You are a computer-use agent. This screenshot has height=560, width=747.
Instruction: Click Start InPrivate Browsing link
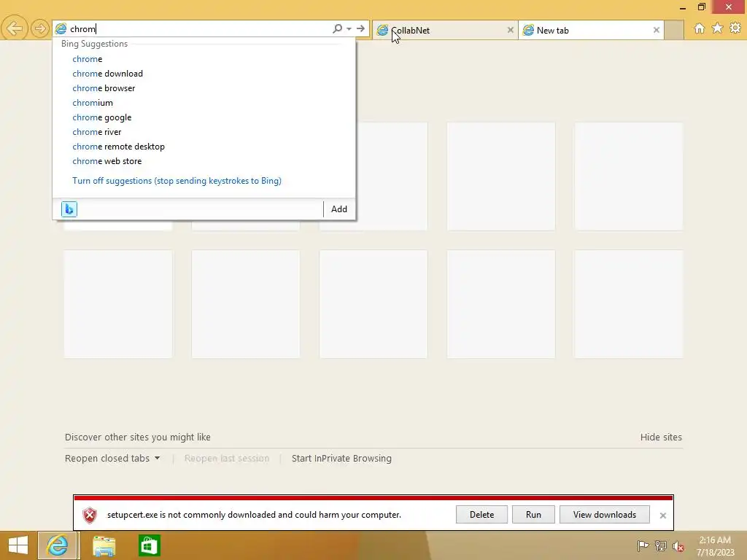341,458
